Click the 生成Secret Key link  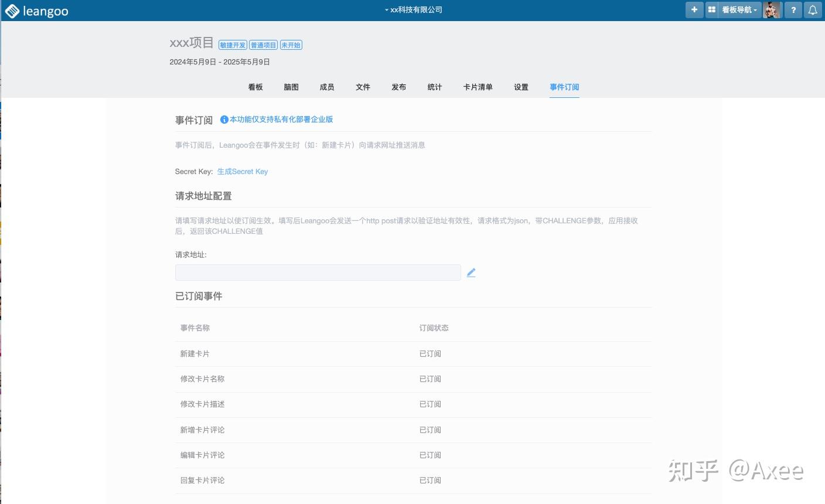243,171
